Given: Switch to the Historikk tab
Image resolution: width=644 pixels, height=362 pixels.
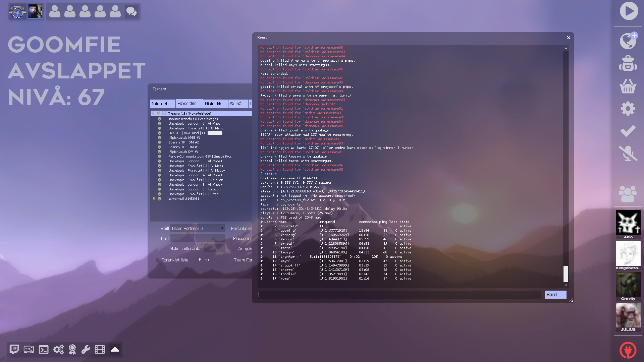Looking at the screenshot, I should click(x=213, y=104).
